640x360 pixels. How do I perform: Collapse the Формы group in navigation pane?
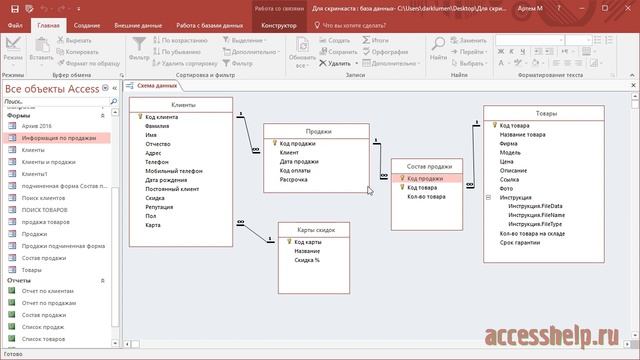102,116
